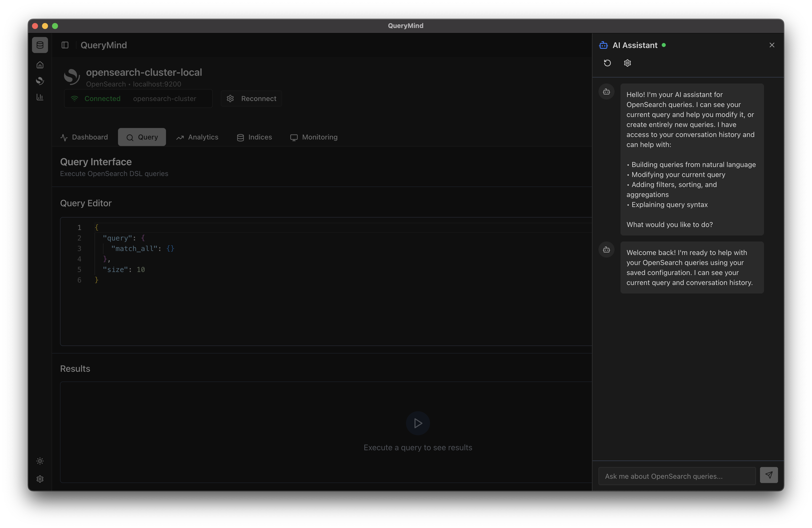Click the play icon in Results
This screenshot has height=528, width=812.
[417, 423]
